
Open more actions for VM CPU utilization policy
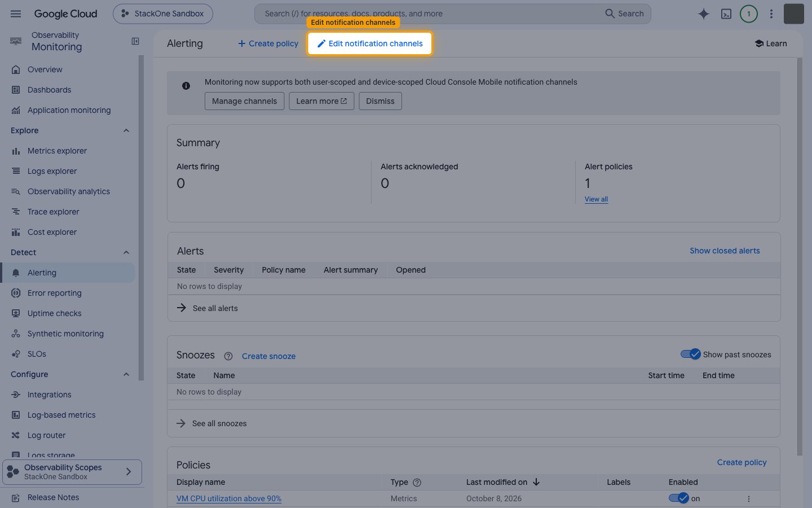click(749, 499)
